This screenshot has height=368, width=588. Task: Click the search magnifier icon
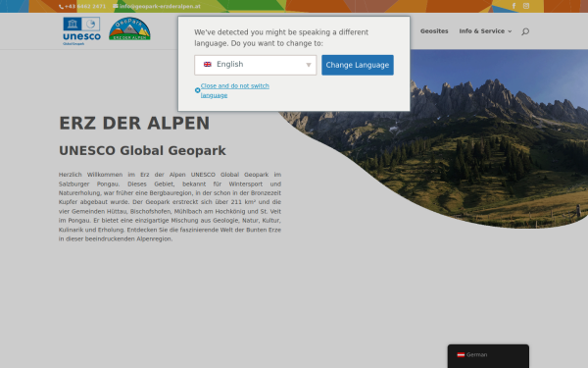pyautogui.click(x=525, y=31)
